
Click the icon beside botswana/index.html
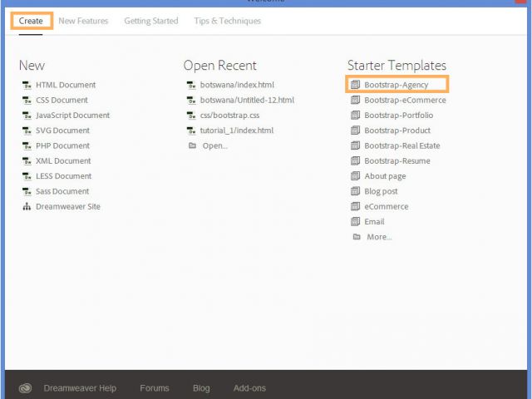[x=191, y=85]
